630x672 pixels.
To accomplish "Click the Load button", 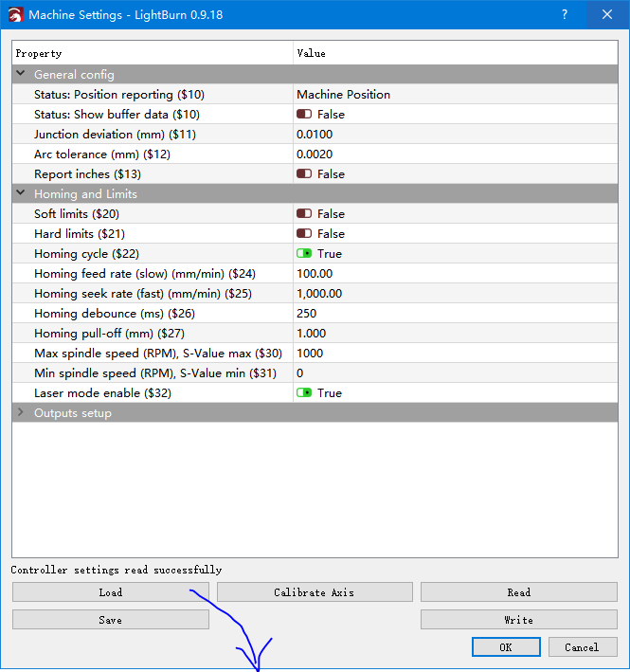I will (111, 592).
